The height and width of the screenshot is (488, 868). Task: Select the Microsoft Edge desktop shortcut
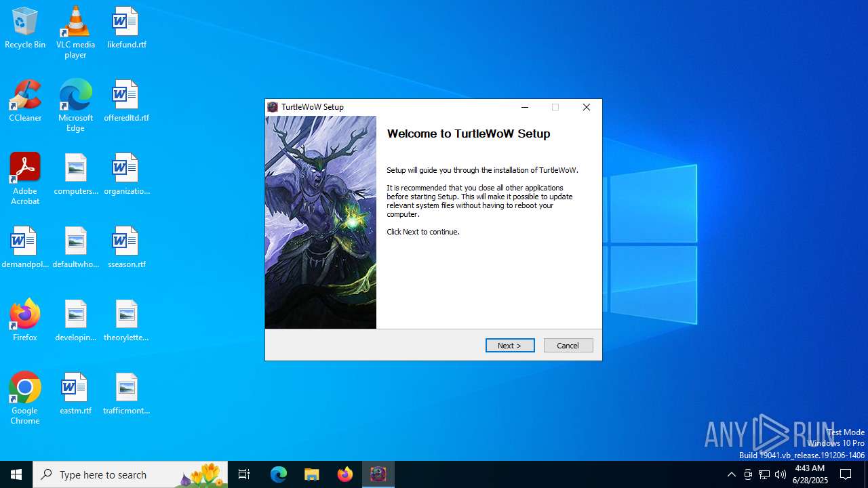[75, 106]
